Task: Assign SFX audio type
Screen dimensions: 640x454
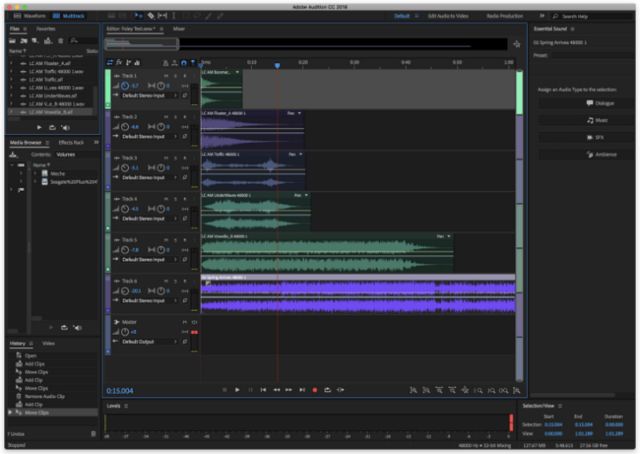Action: coord(586,138)
